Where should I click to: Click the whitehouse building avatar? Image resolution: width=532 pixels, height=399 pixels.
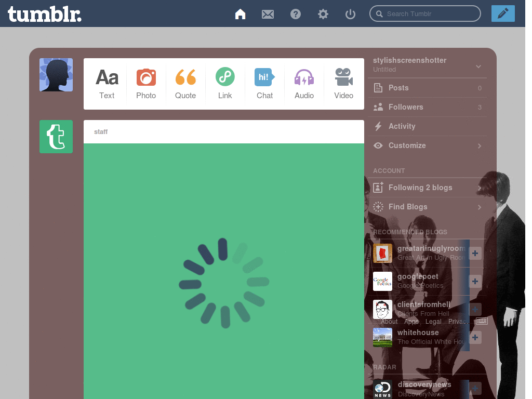tap(382, 337)
